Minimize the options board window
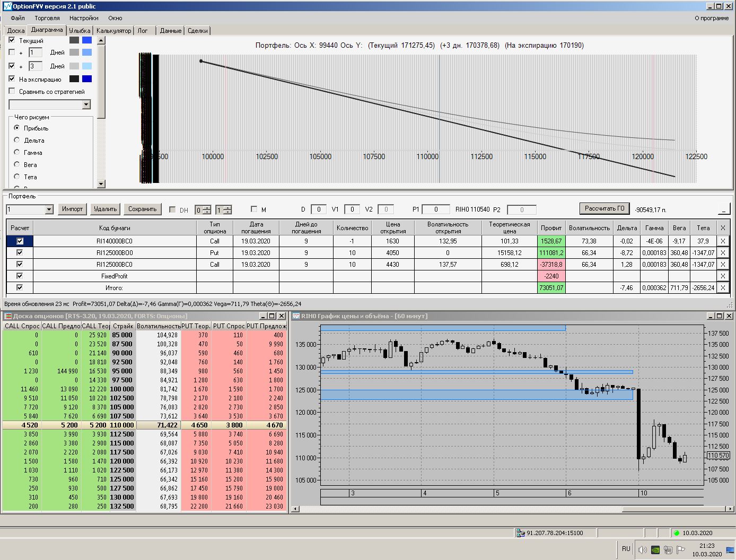736x560 pixels. [264, 316]
